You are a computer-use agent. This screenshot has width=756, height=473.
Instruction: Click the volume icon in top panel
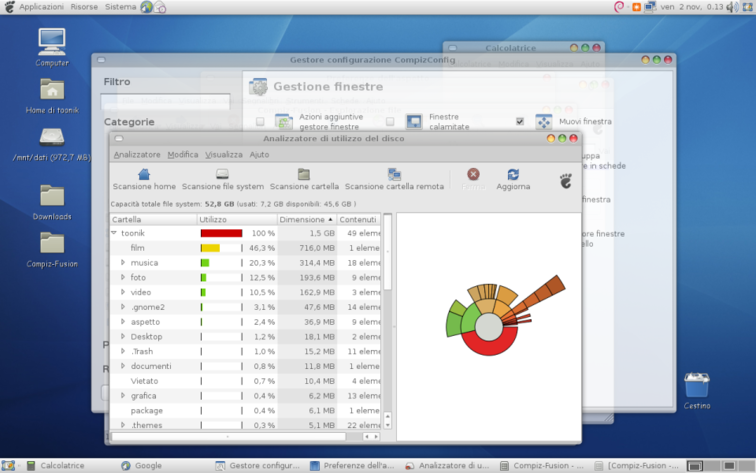(x=732, y=7)
